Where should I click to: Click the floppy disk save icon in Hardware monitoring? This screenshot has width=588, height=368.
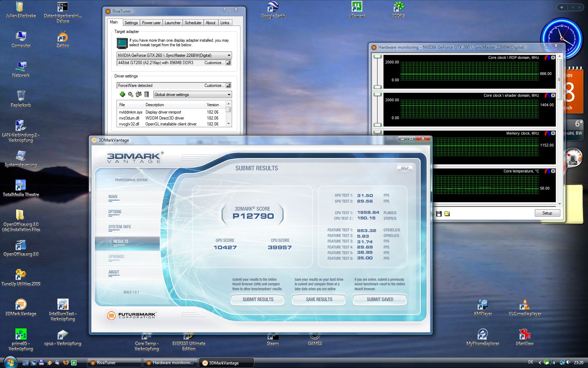tap(439, 213)
